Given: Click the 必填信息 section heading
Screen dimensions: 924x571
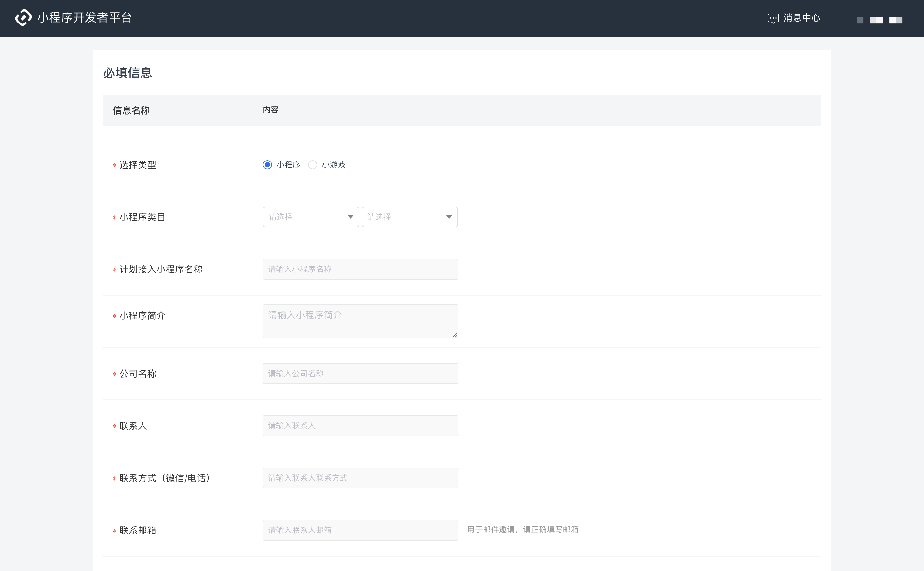Looking at the screenshot, I should (127, 72).
